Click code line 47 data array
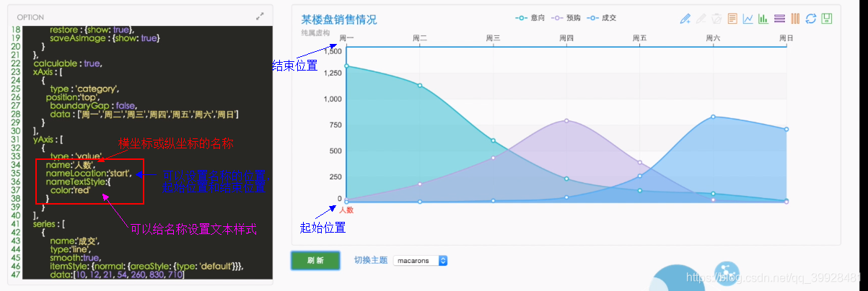The width and height of the screenshot is (868, 291). [116, 274]
